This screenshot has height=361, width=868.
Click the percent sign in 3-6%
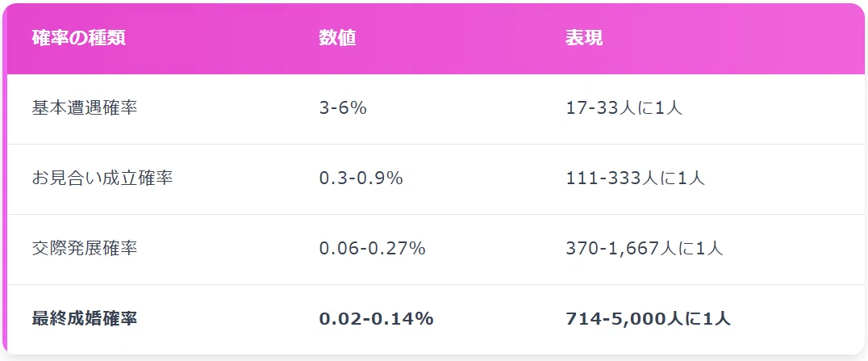[x=360, y=108]
